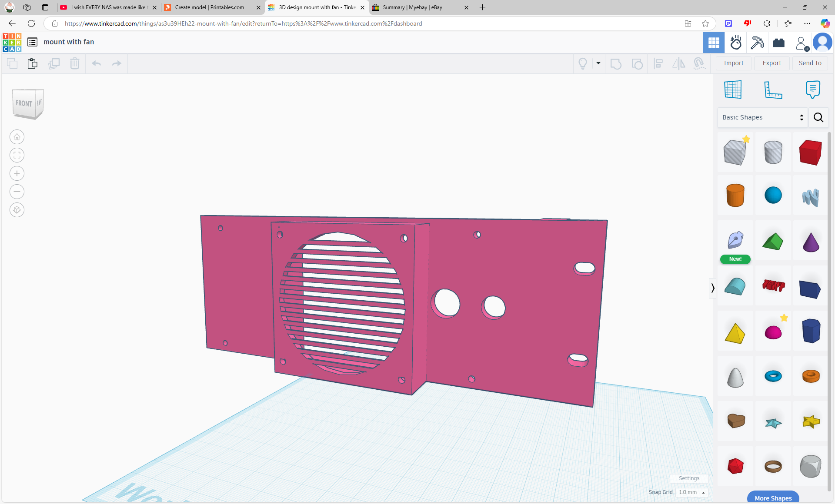Pick the striped hole Cylinder shape
The height and width of the screenshot is (504, 835).
773,153
